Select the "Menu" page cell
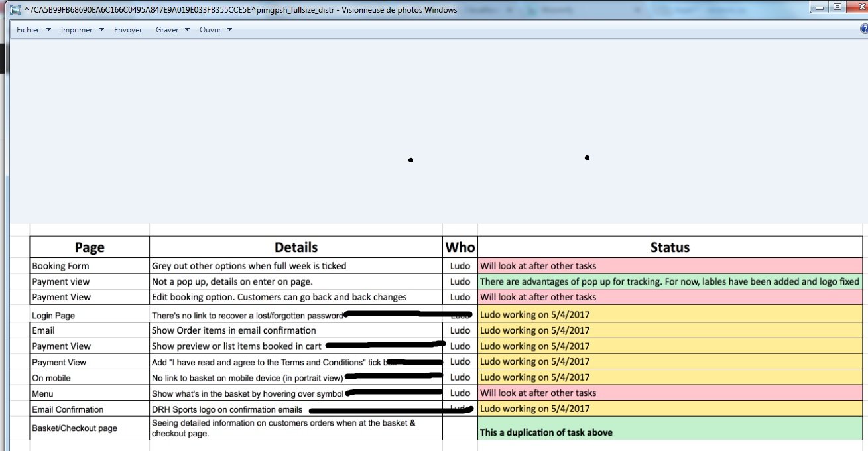 click(x=90, y=393)
